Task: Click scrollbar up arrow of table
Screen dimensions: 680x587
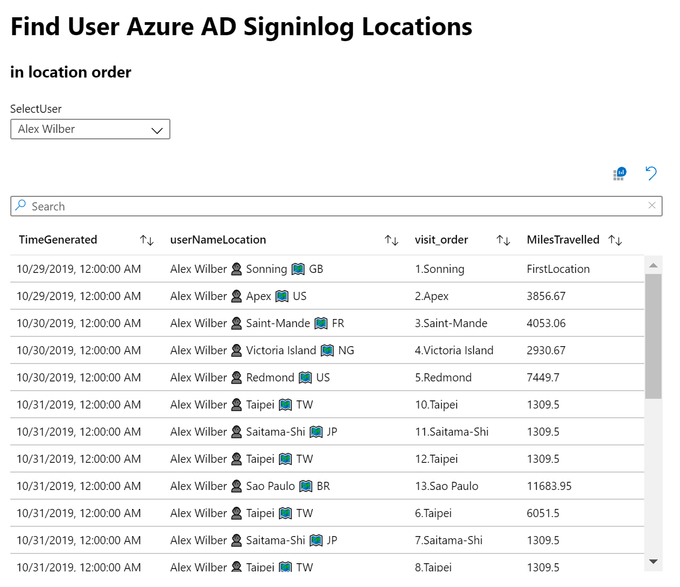Action: tap(654, 265)
